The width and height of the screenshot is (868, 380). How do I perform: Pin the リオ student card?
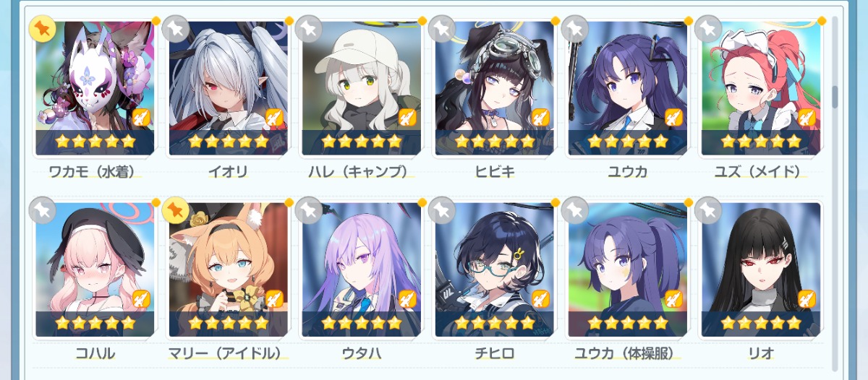click(708, 211)
